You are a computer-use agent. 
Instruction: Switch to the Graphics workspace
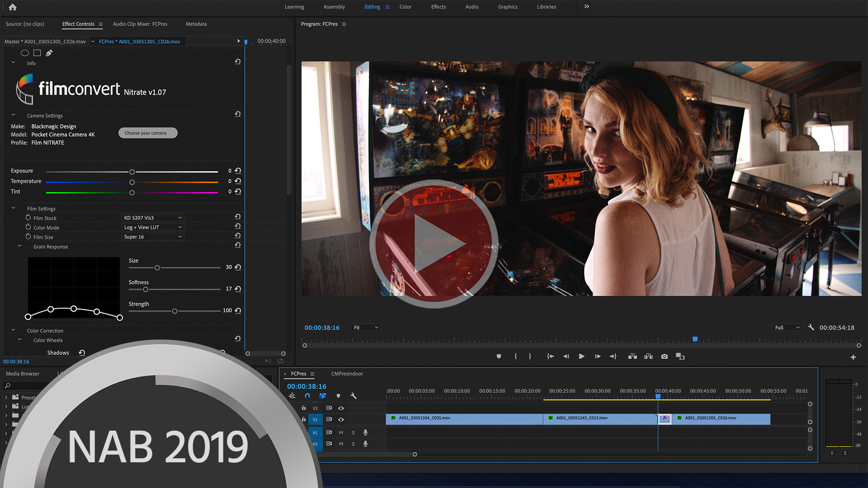(507, 7)
